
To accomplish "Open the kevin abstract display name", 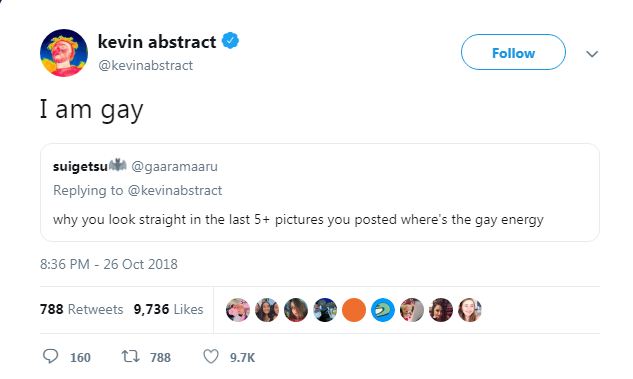I will pyautogui.click(x=157, y=42).
